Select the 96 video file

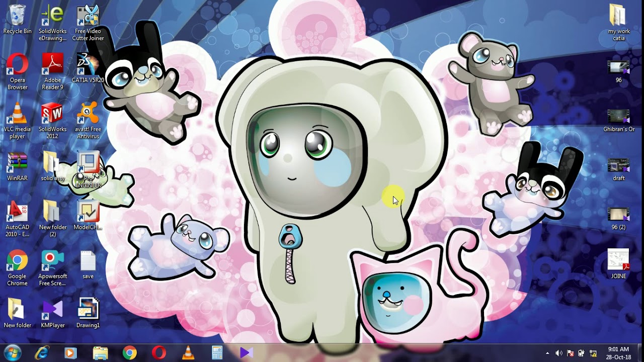pyautogui.click(x=618, y=72)
